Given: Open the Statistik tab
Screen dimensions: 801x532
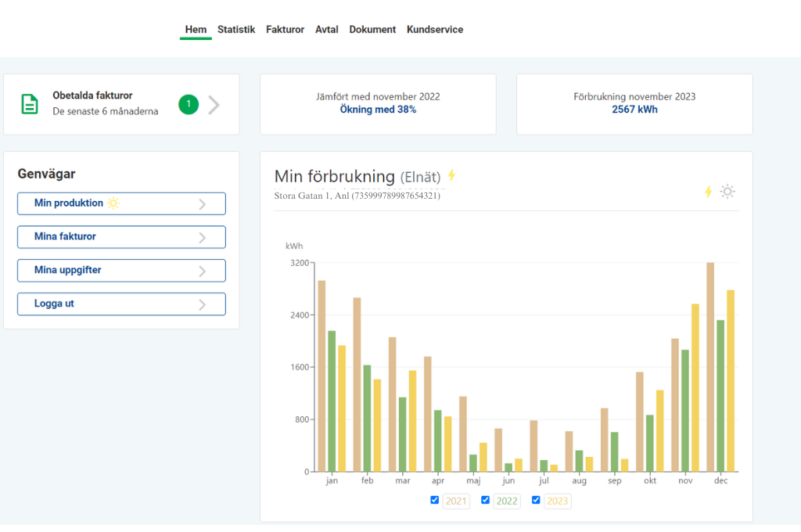Looking at the screenshot, I should tap(236, 30).
